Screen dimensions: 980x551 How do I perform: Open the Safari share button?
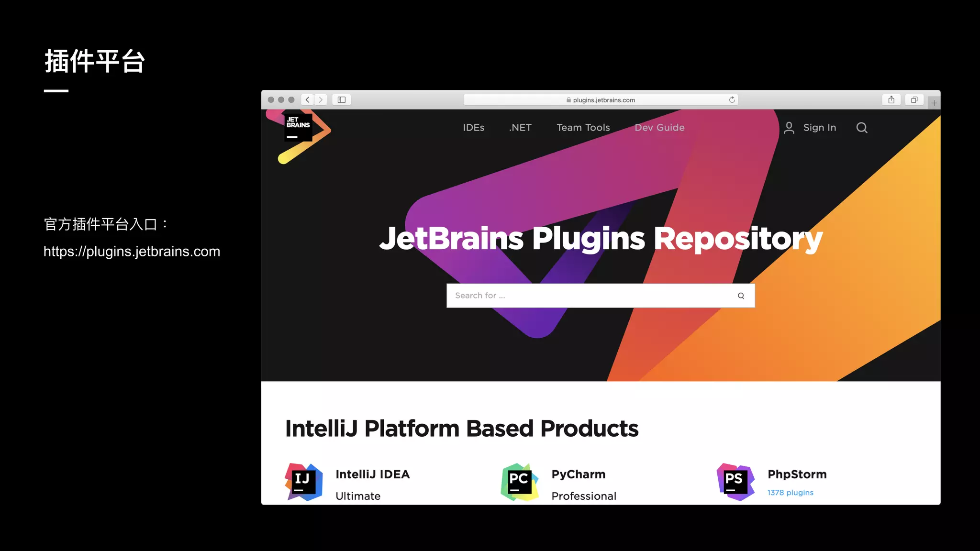click(891, 99)
